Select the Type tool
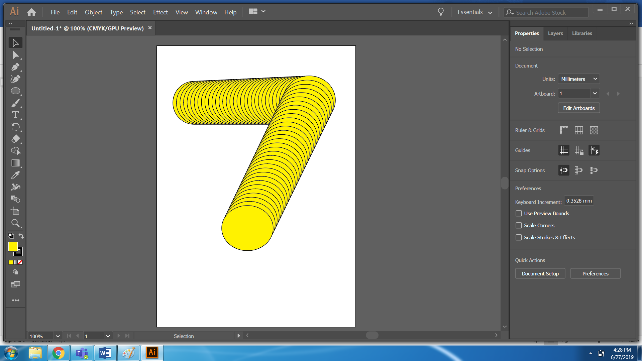 point(16,115)
